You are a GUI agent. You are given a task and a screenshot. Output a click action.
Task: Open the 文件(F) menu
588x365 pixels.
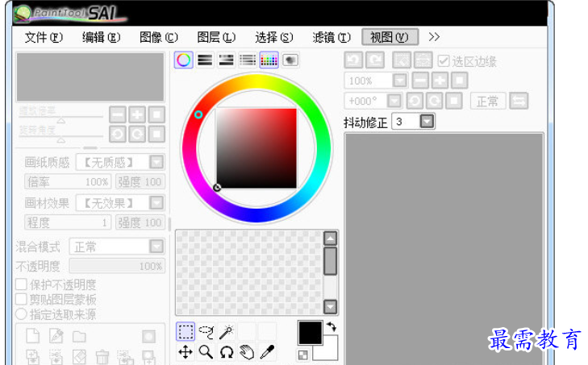pos(44,37)
